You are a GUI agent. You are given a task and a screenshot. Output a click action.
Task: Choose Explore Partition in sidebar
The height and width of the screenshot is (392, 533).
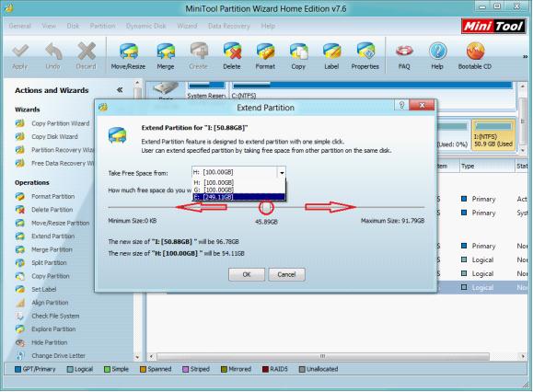(46, 329)
